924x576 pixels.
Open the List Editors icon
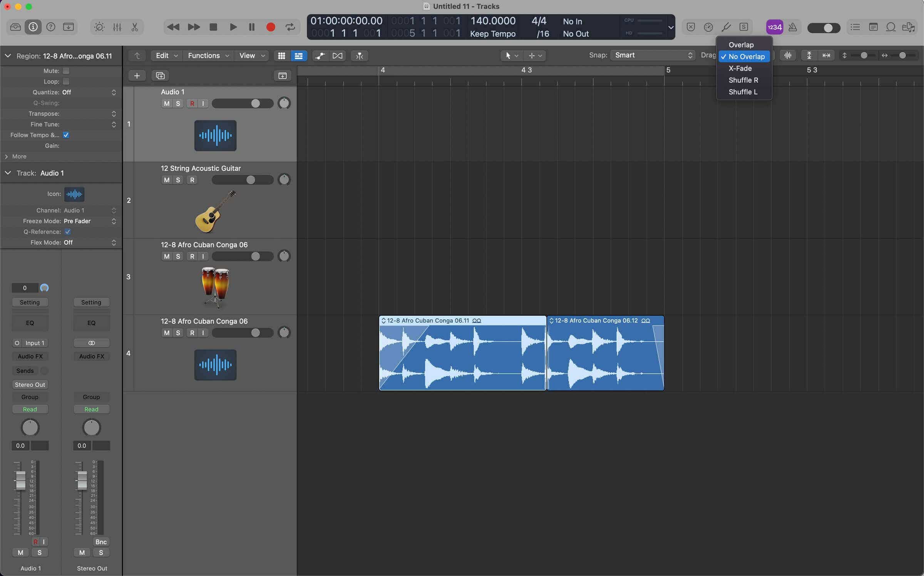point(855,27)
